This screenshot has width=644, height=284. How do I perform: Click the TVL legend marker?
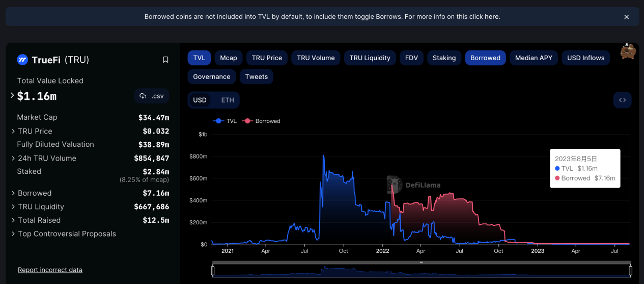pos(219,121)
